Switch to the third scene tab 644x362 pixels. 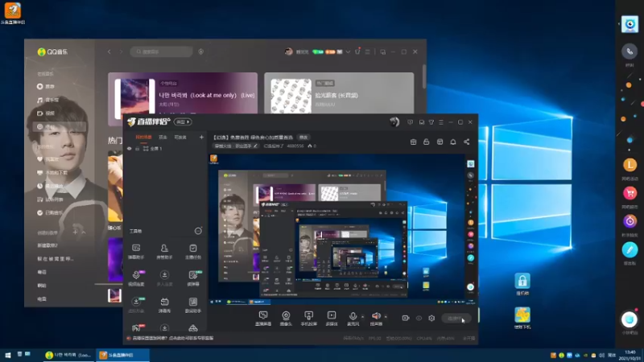[180, 137]
